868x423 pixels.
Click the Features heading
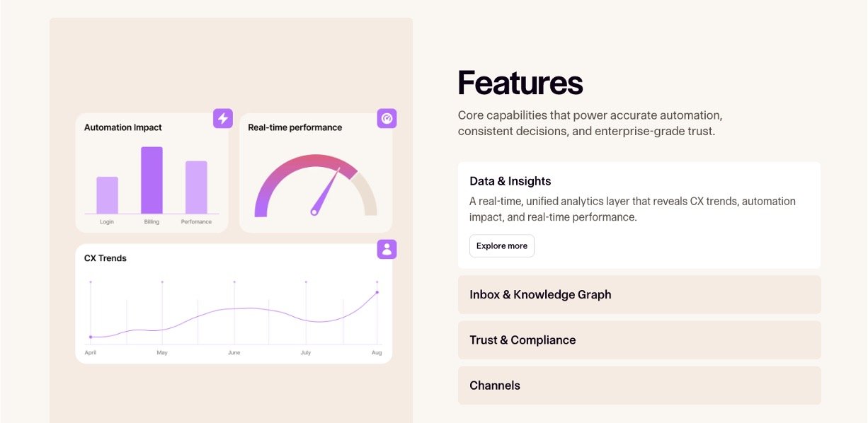520,83
